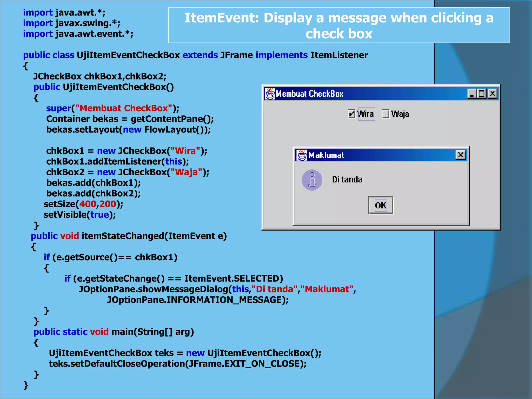The width and height of the screenshot is (532, 399).
Task: Tick the Waja checkbox
Action: [385, 114]
